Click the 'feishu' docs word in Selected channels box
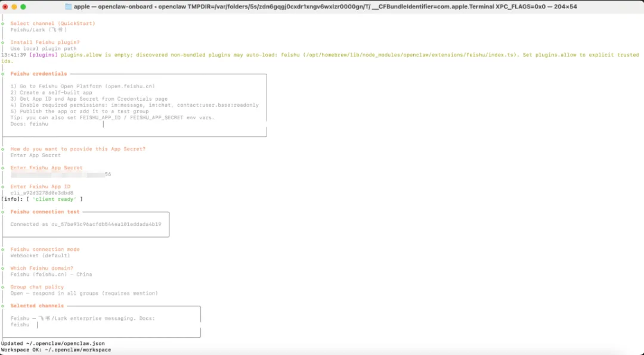This screenshot has width=644, height=355. 20,325
